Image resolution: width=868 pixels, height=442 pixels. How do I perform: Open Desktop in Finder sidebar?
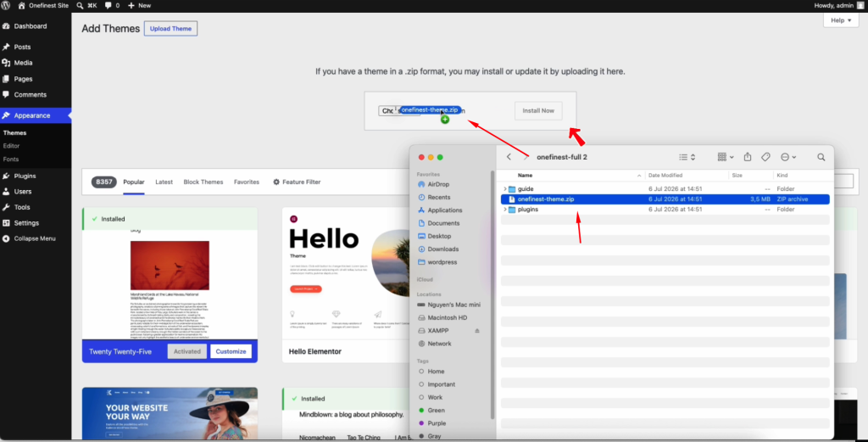click(435, 236)
